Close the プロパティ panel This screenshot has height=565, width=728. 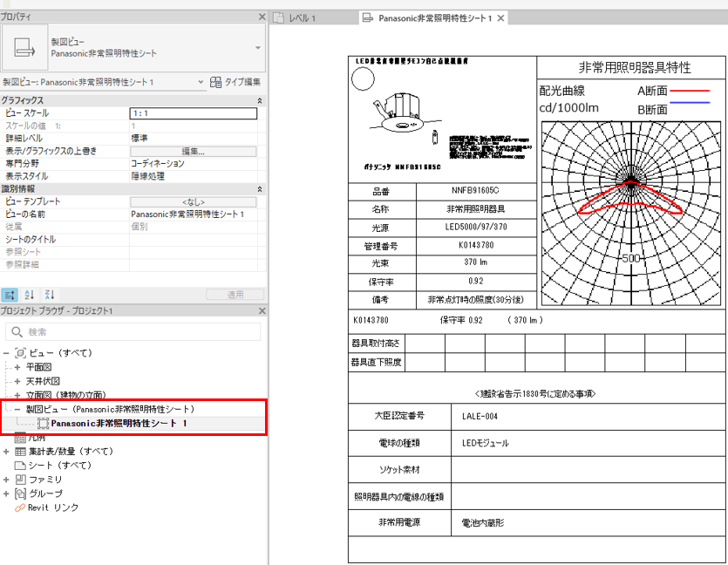(262, 17)
